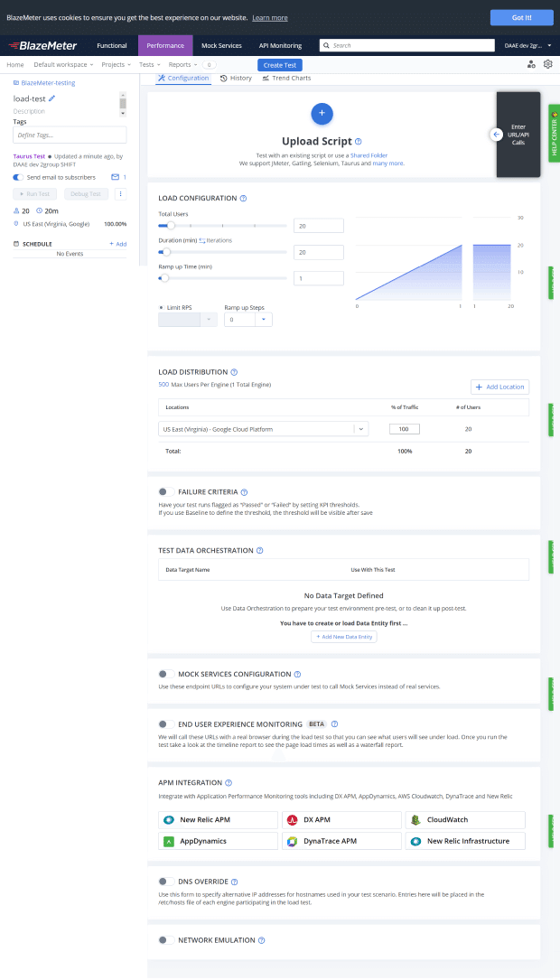Expand the Reports dropdown

click(182, 64)
